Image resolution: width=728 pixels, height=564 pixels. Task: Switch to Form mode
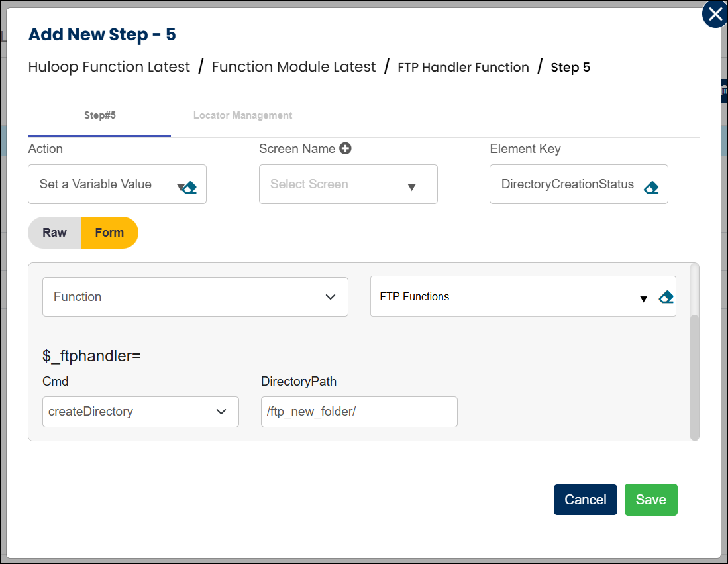[x=109, y=232]
